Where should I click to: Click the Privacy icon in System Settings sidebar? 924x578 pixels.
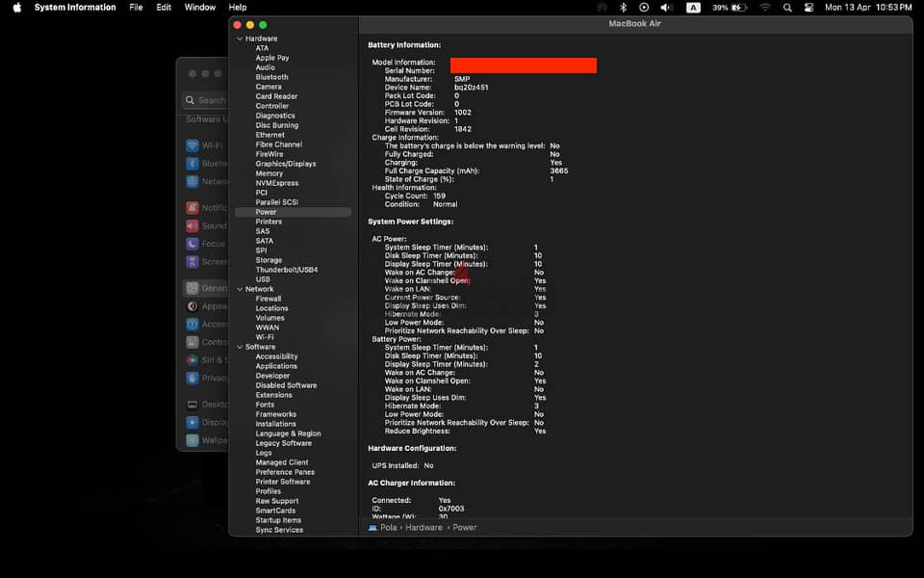tap(192, 378)
